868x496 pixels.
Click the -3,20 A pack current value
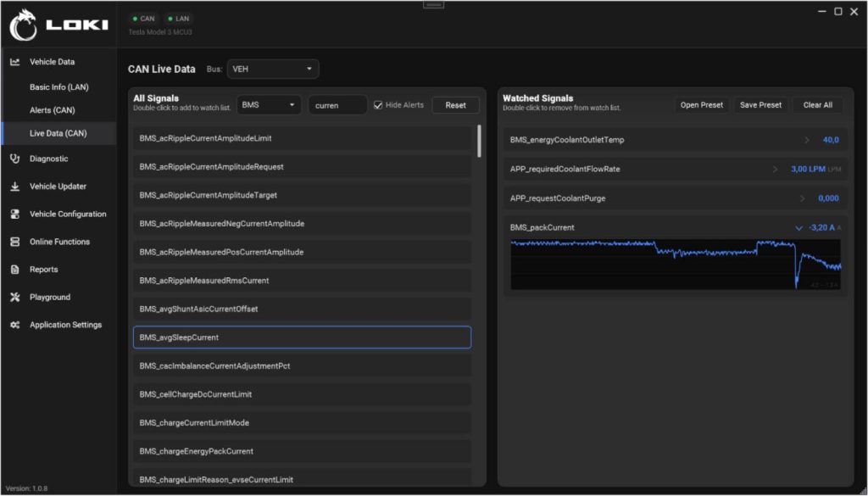coord(821,227)
